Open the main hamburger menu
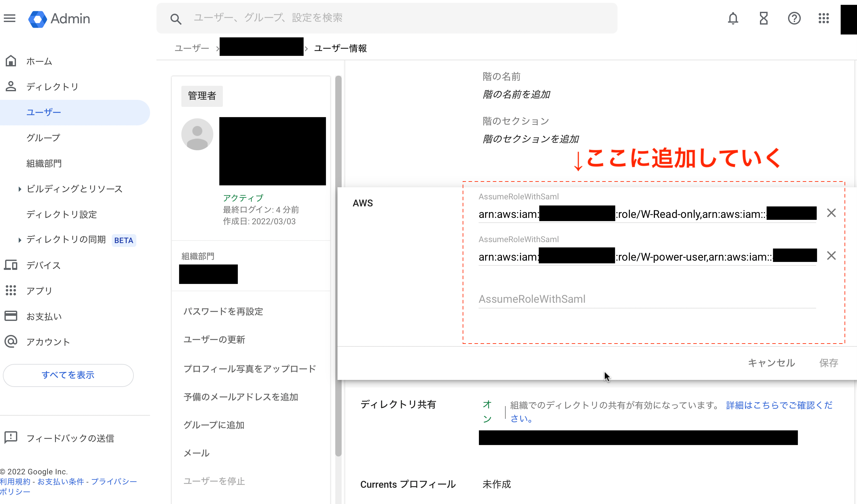Image resolution: width=857 pixels, height=504 pixels. [10, 18]
